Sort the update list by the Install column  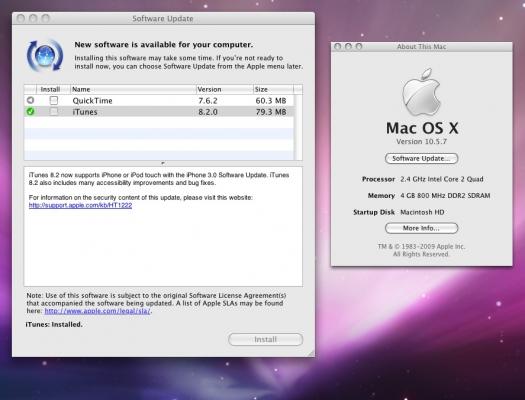[50, 89]
